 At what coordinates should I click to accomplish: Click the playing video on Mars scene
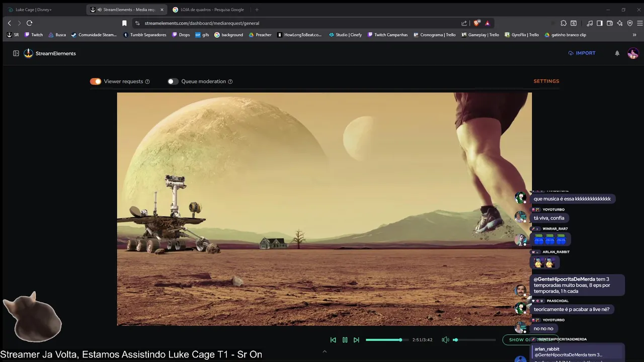[x=324, y=209]
